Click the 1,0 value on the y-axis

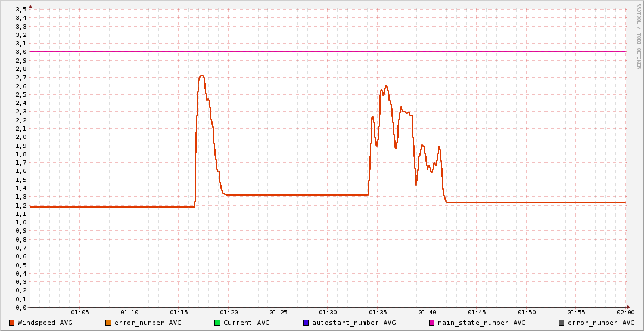click(x=22, y=222)
